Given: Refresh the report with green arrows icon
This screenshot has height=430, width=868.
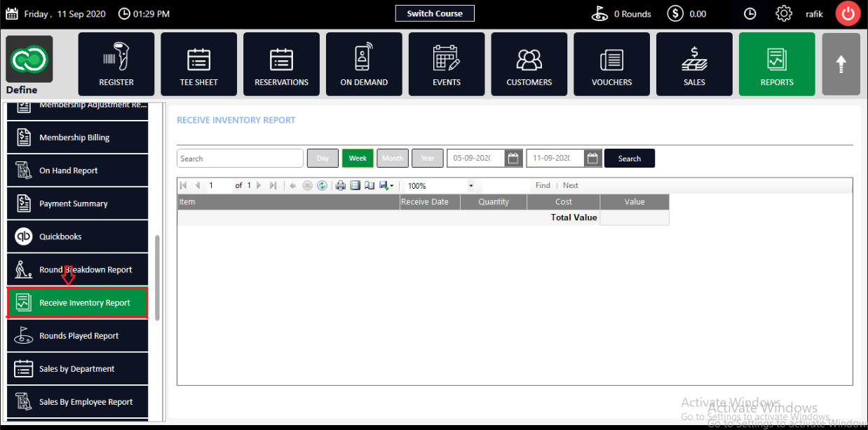Looking at the screenshot, I should click(322, 186).
